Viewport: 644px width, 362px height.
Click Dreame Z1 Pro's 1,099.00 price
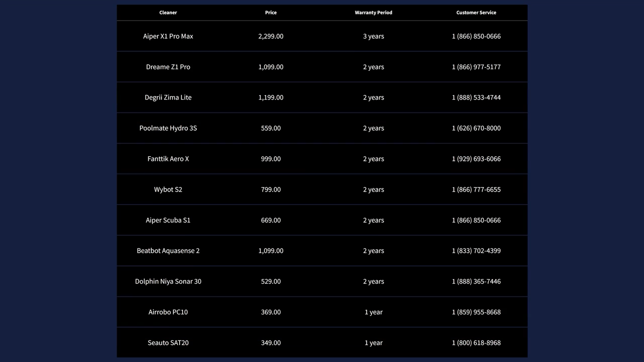[x=271, y=67]
